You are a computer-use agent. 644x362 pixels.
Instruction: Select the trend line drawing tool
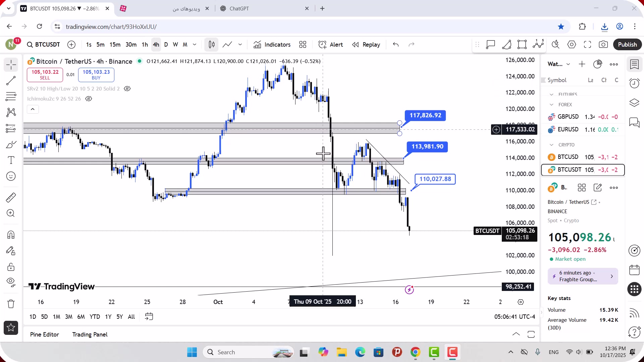[11, 80]
